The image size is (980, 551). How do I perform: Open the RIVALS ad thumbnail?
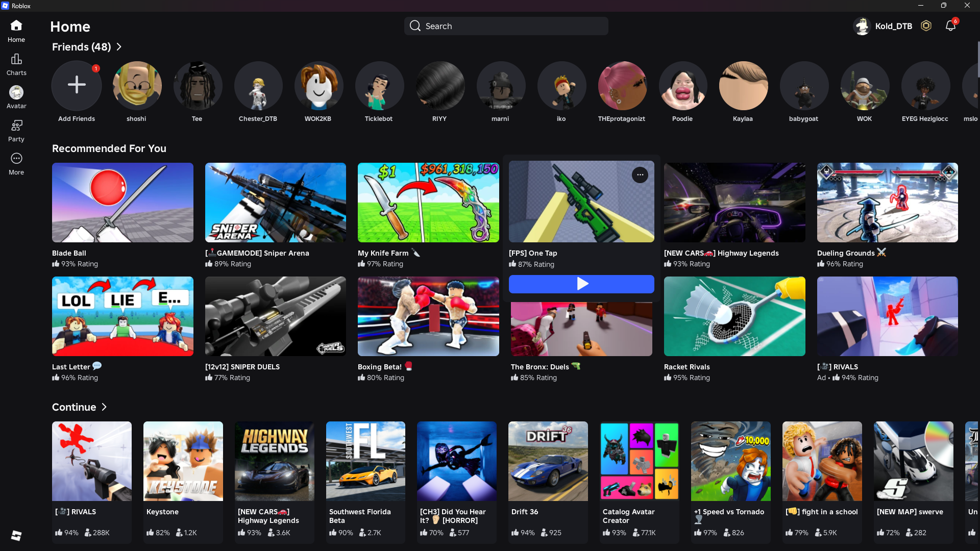[x=888, y=316]
